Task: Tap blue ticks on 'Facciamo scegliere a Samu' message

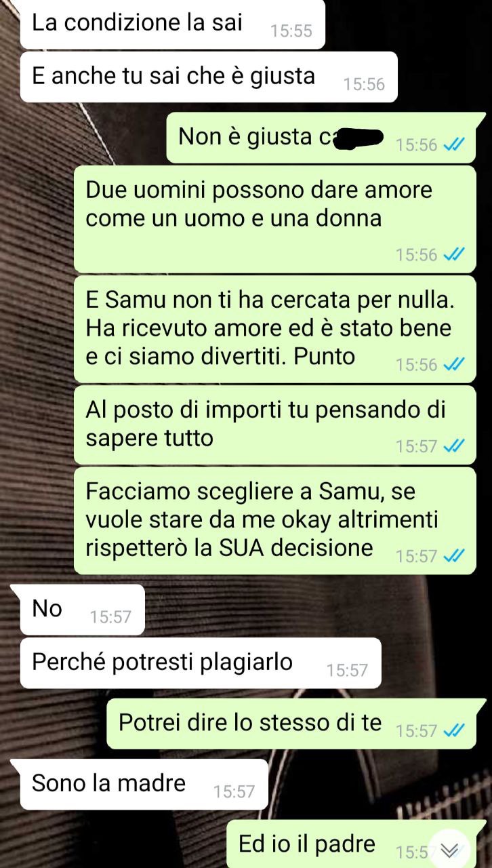Action: pos(453,556)
